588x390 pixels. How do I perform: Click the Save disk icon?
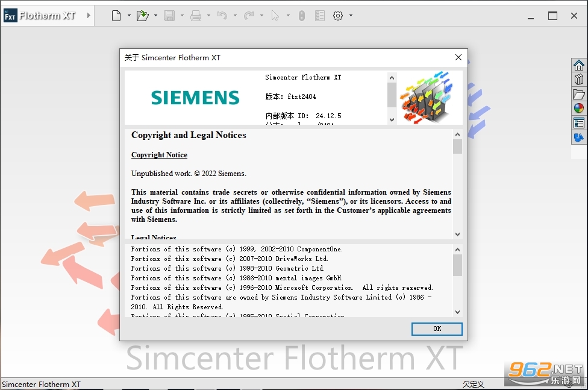click(169, 16)
